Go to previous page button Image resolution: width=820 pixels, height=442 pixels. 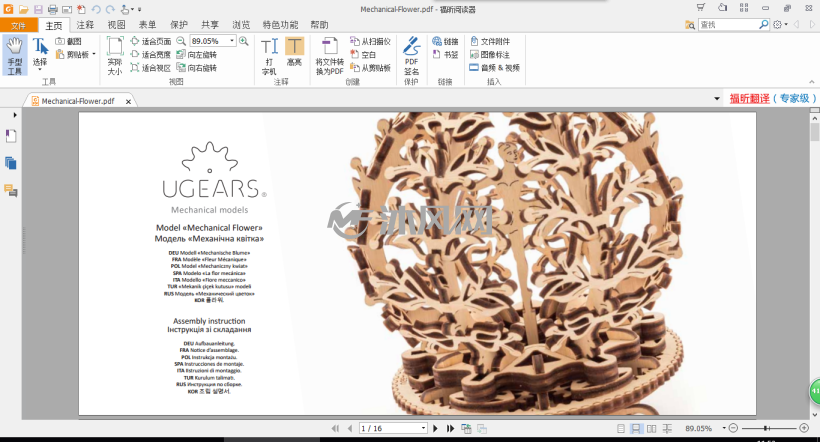tap(350, 428)
